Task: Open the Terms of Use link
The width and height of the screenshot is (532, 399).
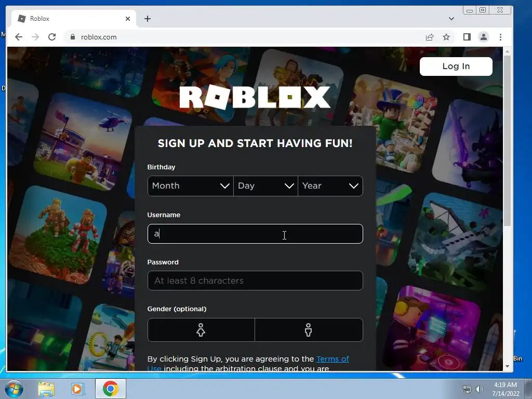Action: click(x=332, y=359)
